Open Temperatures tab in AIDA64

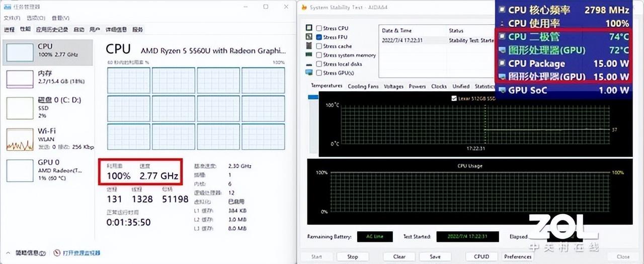[326, 86]
